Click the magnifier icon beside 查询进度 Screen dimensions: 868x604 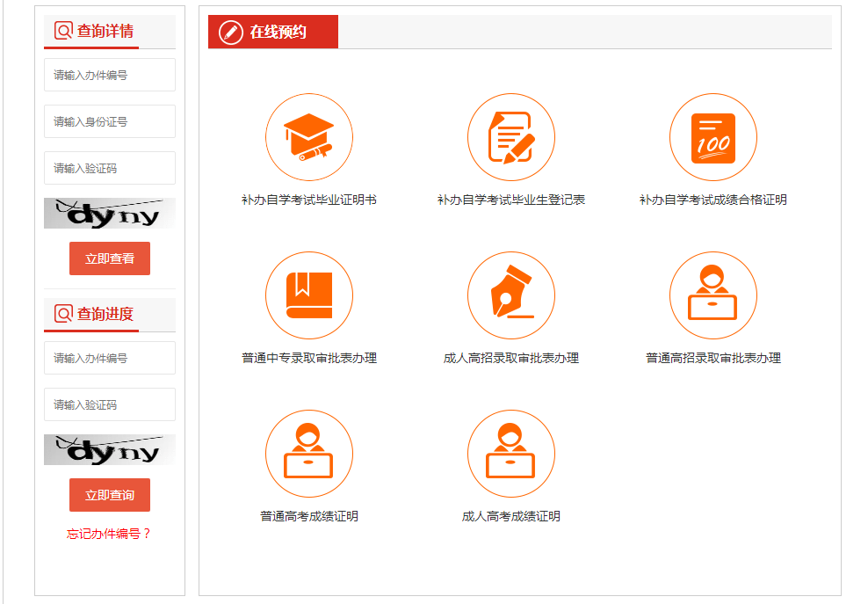coord(63,314)
